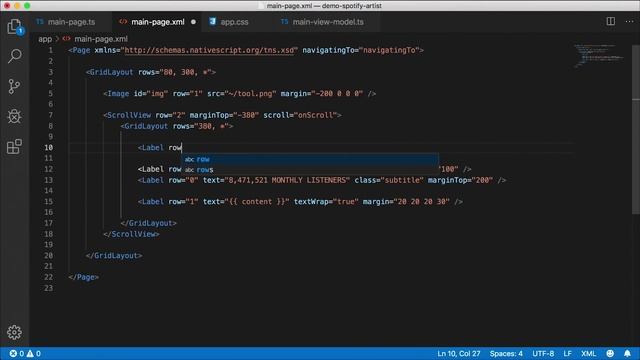Click the "8,471,521 MONTHLY LISTENERS" text value

287,180
